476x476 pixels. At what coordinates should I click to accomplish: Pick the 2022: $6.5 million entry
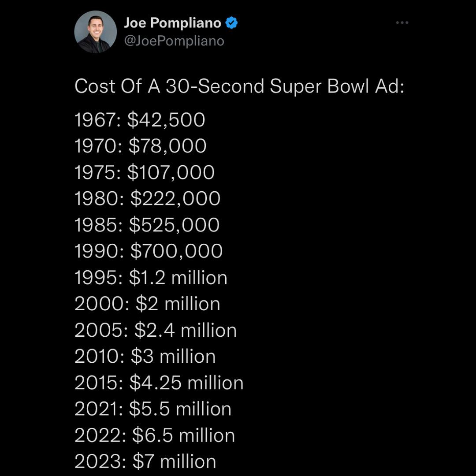(155, 435)
